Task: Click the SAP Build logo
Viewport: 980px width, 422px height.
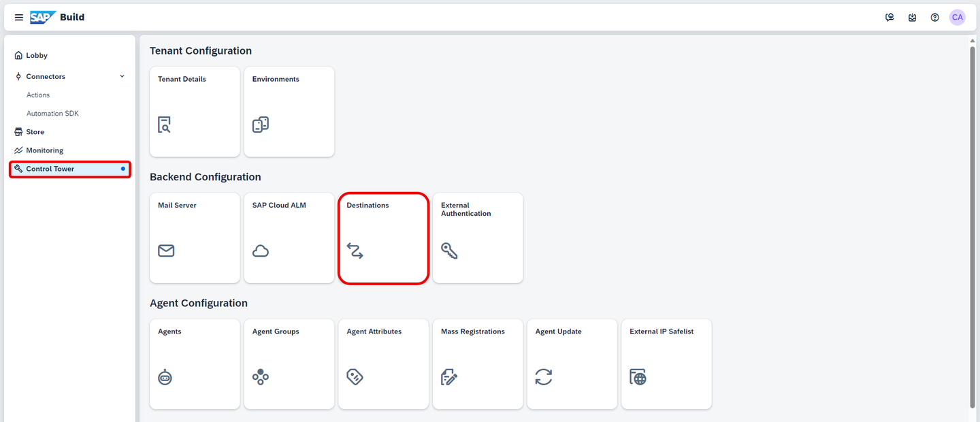Action: pos(43,17)
